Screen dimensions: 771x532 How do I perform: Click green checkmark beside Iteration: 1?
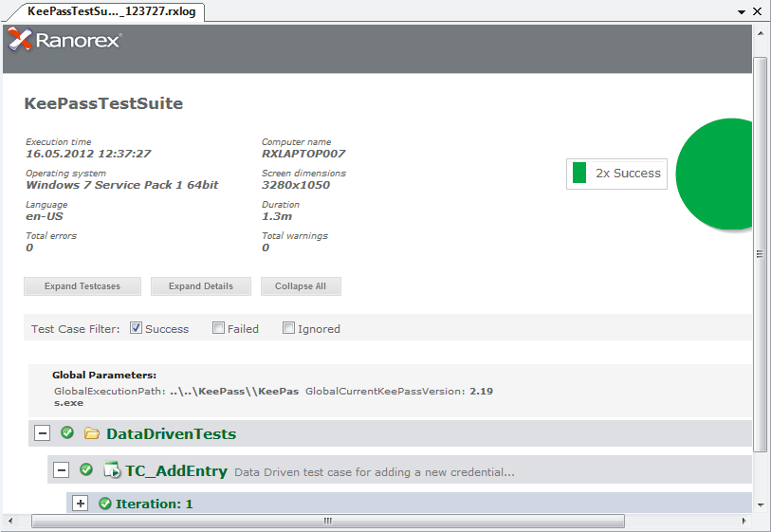[x=104, y=504]
